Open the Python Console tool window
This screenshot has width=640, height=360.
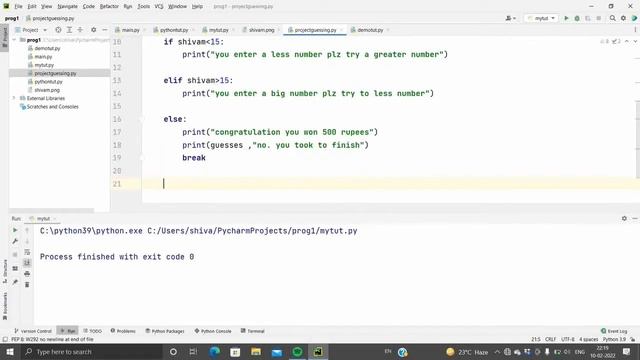click(213, 331)
